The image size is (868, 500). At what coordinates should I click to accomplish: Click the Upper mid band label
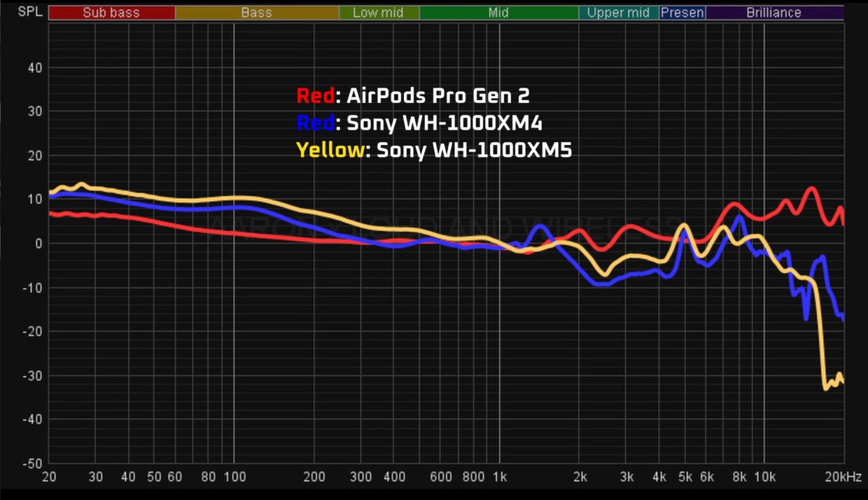(x=618, y=13)
